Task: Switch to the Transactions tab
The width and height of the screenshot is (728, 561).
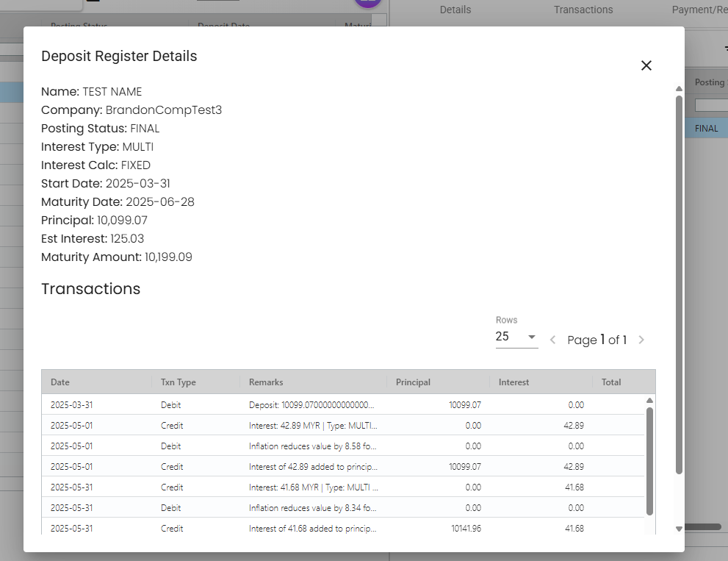Action: [583, 10]
